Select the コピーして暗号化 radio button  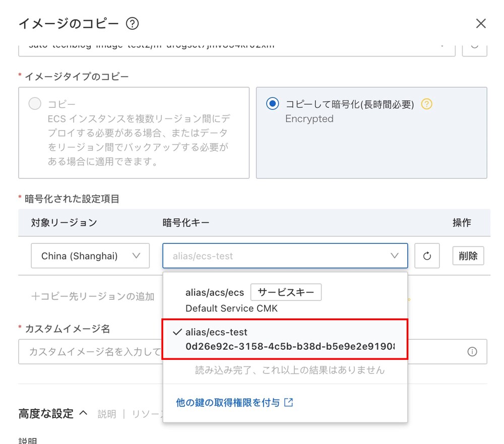click(272, 103)
